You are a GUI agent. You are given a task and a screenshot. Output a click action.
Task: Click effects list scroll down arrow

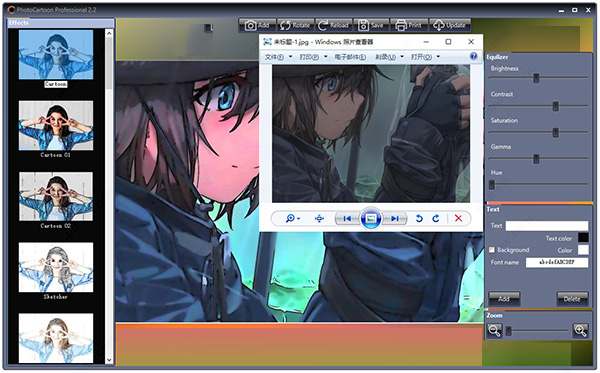(x=109, y=360)
